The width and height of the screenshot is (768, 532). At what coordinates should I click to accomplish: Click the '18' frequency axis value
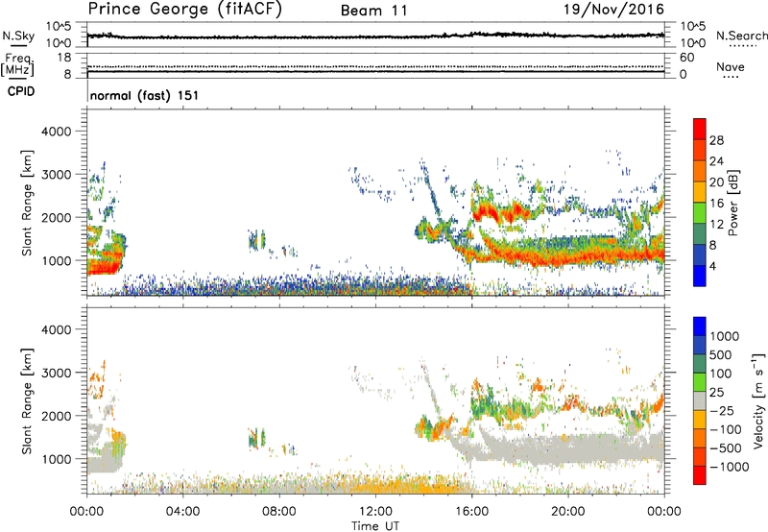(x=64, y=58)
